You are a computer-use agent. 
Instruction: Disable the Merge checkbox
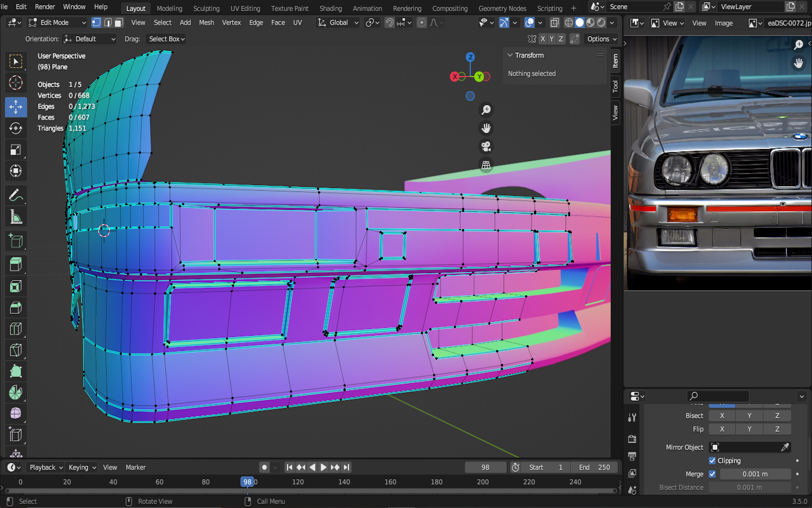[x=712, y=474]
